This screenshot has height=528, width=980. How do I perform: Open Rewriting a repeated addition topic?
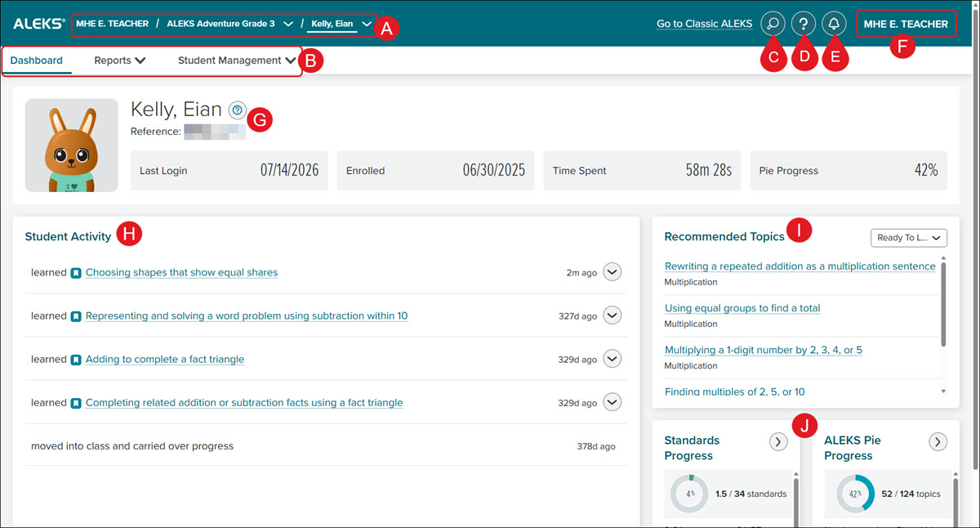800,266
